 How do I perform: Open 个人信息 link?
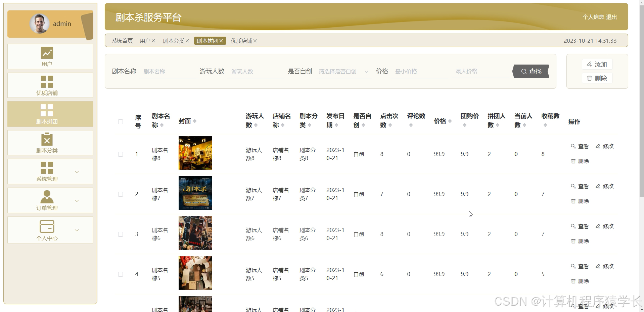[x=593, y=17]
